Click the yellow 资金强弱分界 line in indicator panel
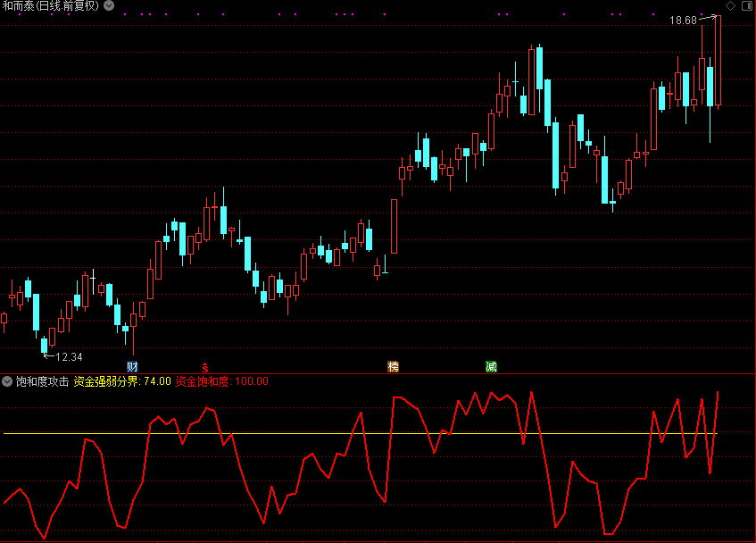Image resolution: width=756 pixels, height=543 pixels. tap(361, 433)
